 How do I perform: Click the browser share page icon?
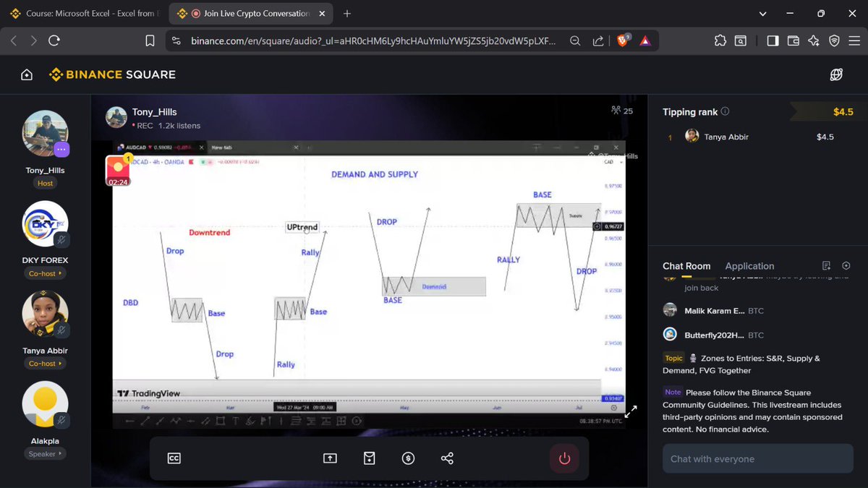pyautogui.click(x=599, y=41)
